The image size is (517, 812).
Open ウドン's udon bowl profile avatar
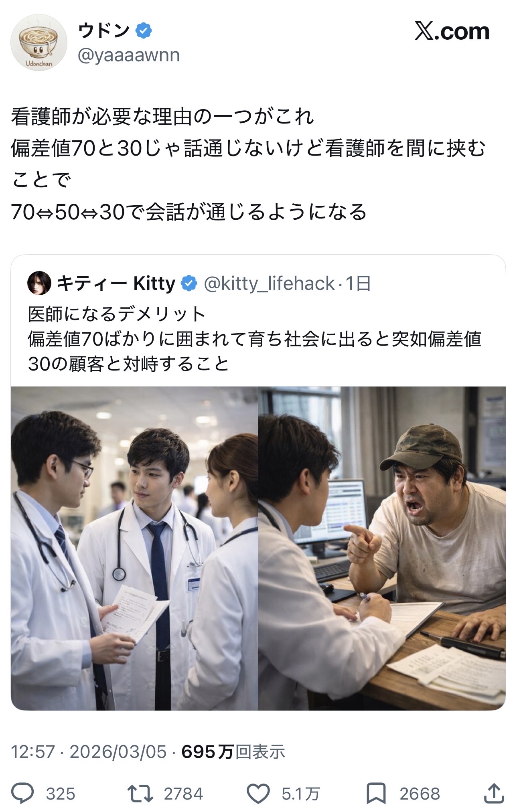click(x=39, y=43)
